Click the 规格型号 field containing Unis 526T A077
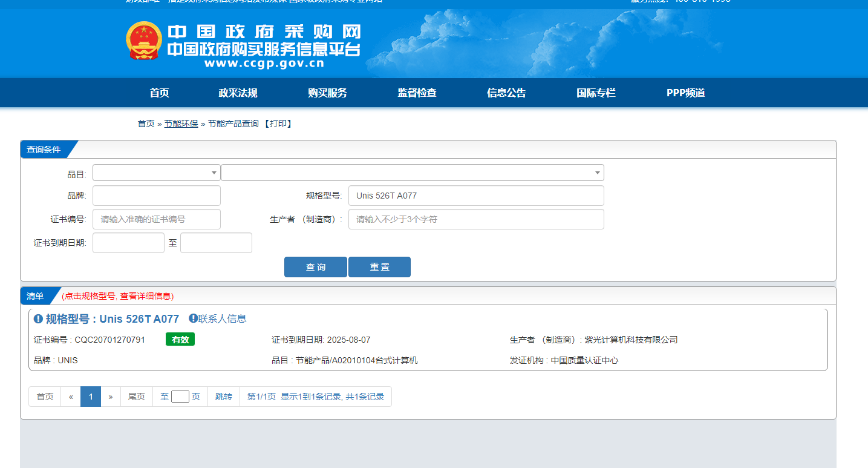868x468 pixels. (476, 196)
